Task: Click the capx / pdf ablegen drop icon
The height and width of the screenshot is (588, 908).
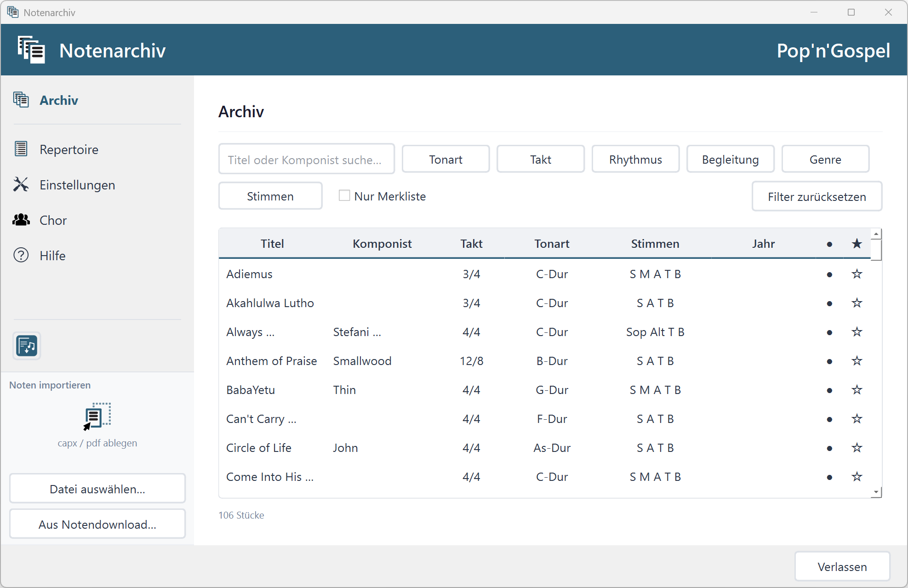Action: (97, 417)
